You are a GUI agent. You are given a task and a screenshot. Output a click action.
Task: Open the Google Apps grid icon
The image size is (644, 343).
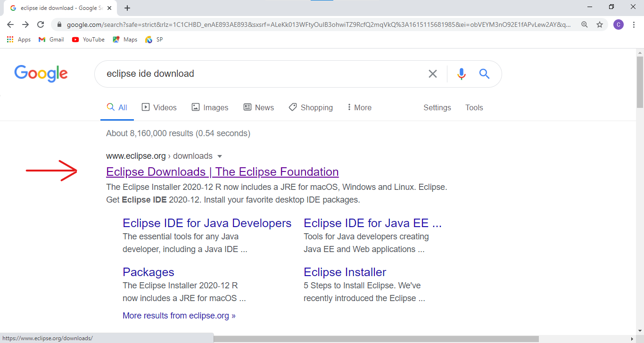click(10, 39)
